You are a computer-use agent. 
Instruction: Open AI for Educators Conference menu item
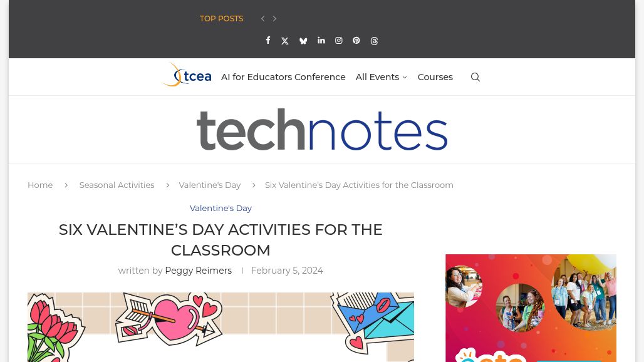283,77
